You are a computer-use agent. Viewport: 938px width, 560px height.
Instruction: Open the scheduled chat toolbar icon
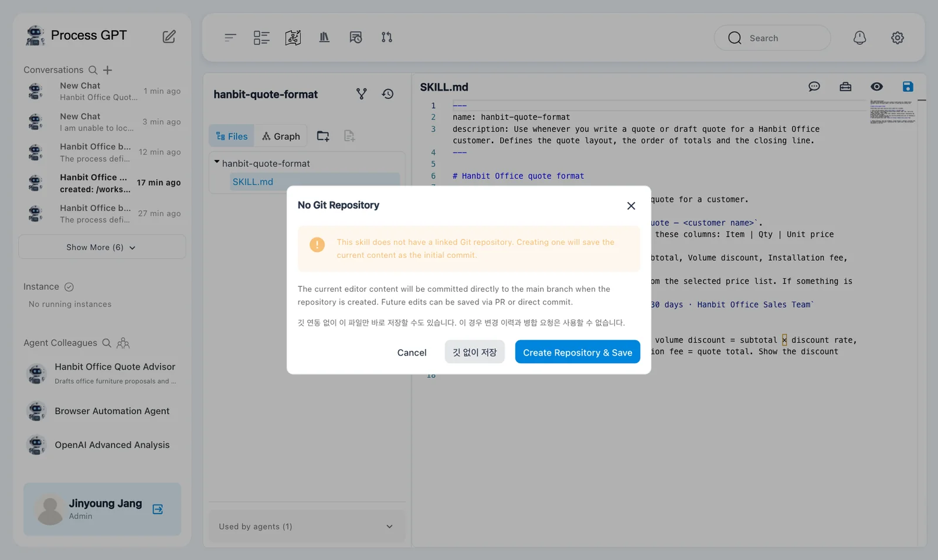coord(355,37)
